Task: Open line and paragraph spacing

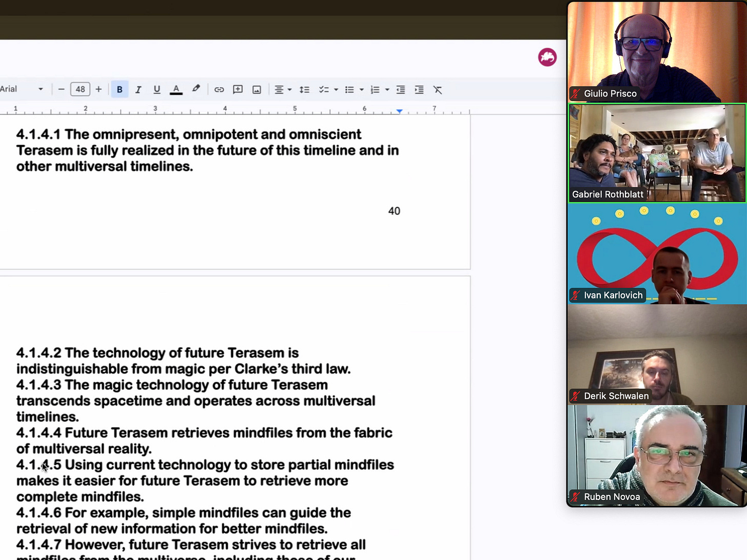Action: coord(304,89)
